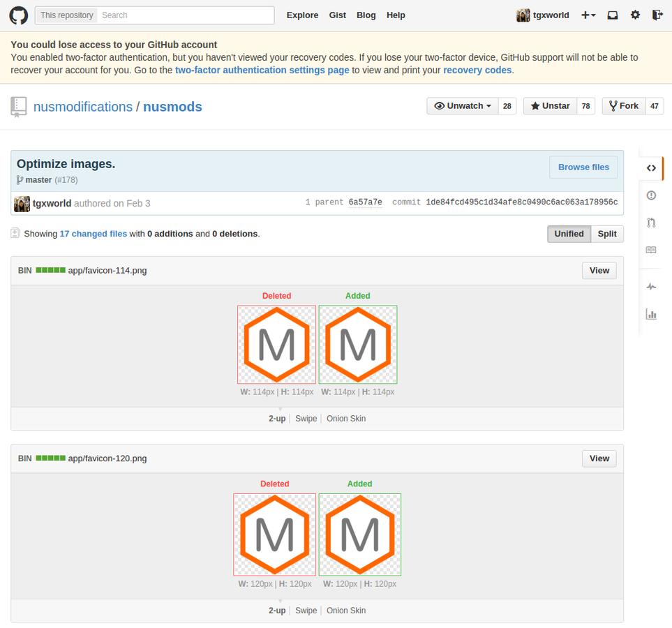Select 2-up mode for favicon-120.png
This screenshot has width=672, height=628.
277,611
